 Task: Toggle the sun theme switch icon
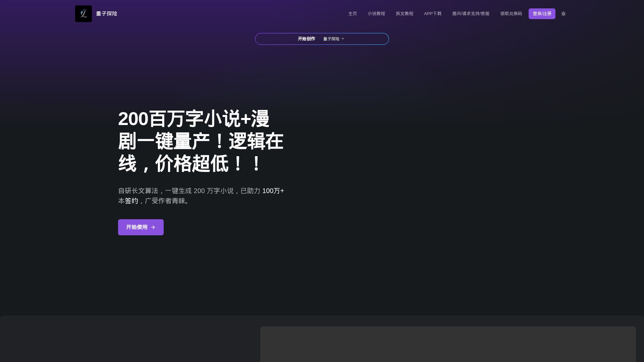(x=563, y=14)
